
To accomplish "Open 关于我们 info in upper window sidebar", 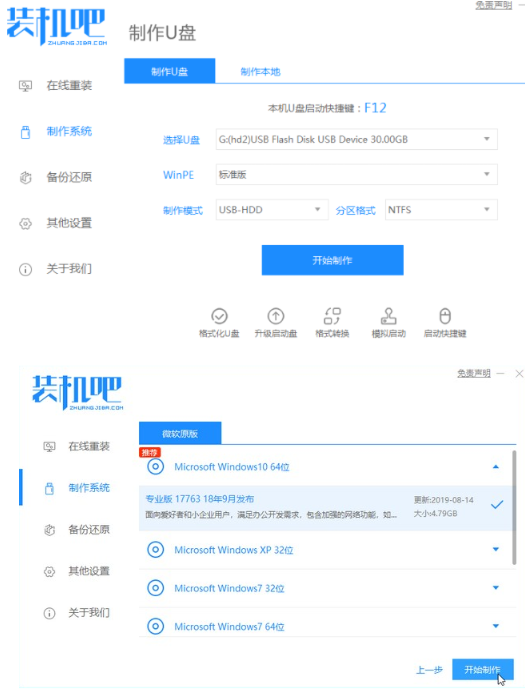I will (x=56, y=269).
